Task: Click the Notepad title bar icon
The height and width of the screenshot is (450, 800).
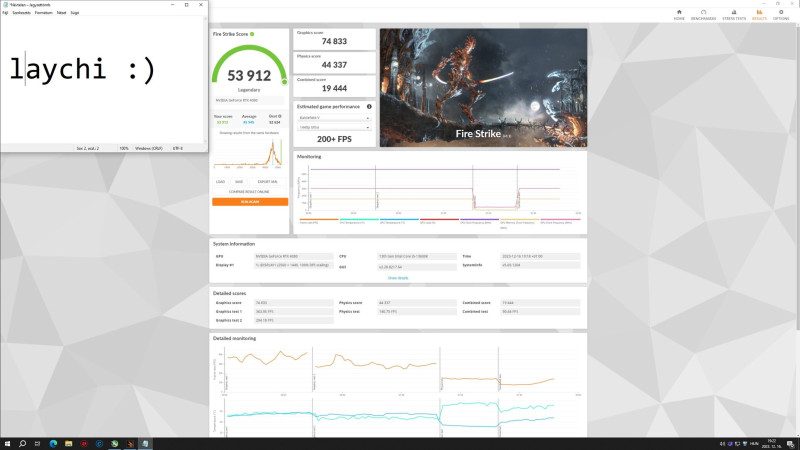Action: (5, 5)
